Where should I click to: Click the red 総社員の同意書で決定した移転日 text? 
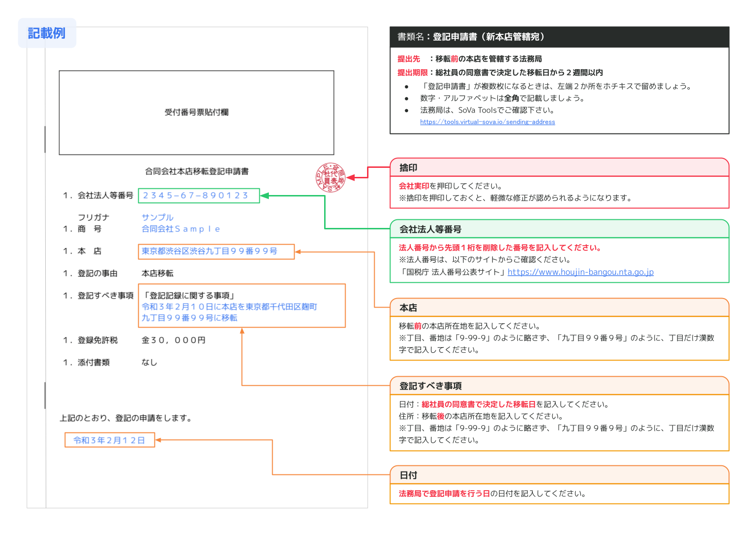tap(479, 404)
